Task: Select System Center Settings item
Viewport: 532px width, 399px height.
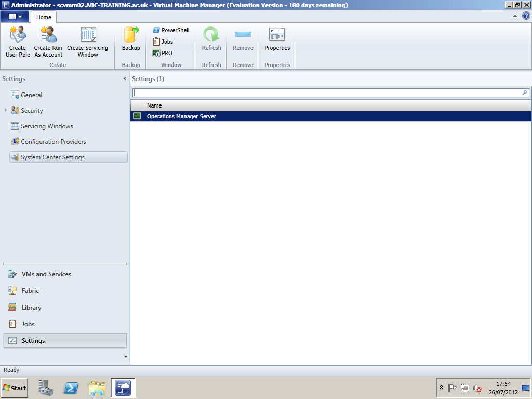Action: tap(69, 157)
